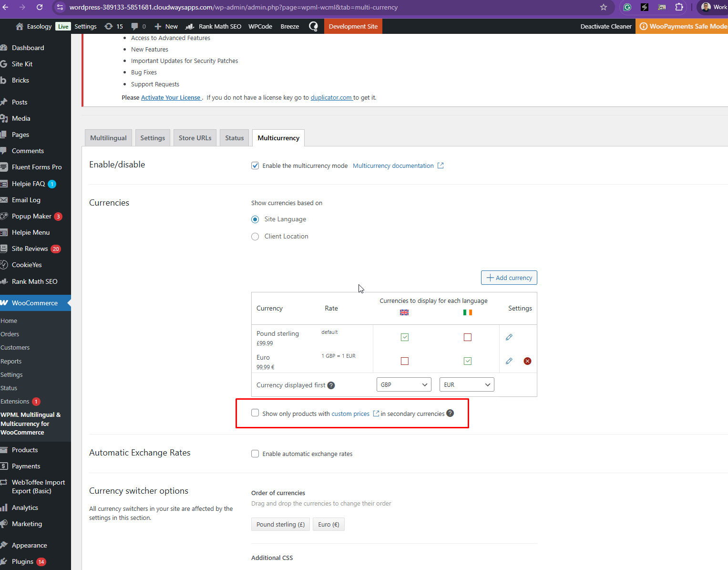The width and height of the screenshot is (728, 570).
Task: Click the secondary currencies help question icon
Action: [450, 413]
